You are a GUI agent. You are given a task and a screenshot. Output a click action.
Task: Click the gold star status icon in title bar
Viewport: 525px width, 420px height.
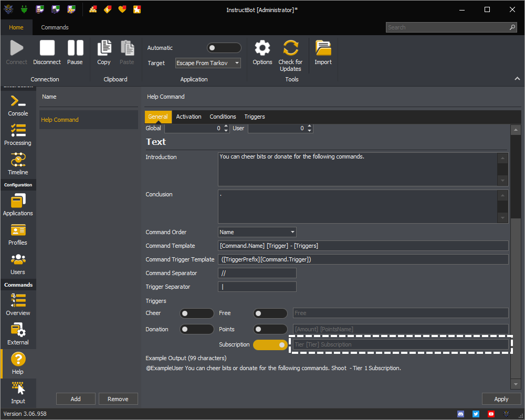click(x=137, y=9)
